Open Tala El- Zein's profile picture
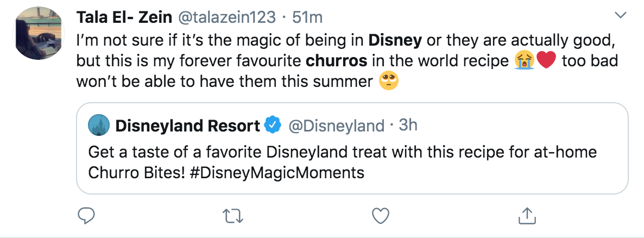The image size is (644, 238). pyautogui.click(x=39, y=33)
